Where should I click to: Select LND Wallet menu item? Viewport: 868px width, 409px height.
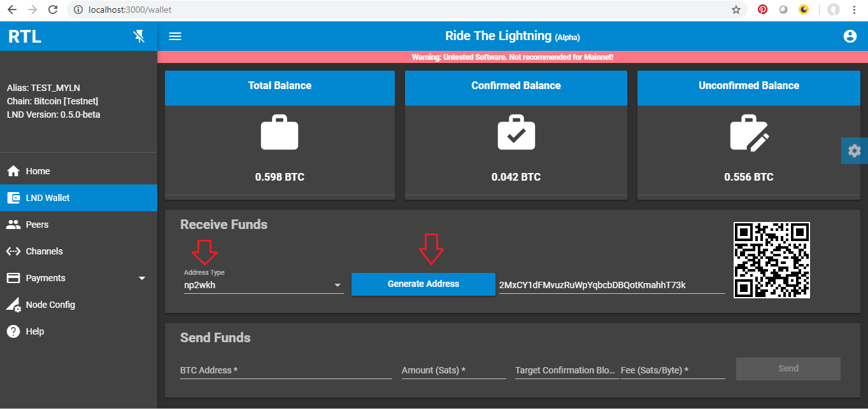click(x=78, y=198)
